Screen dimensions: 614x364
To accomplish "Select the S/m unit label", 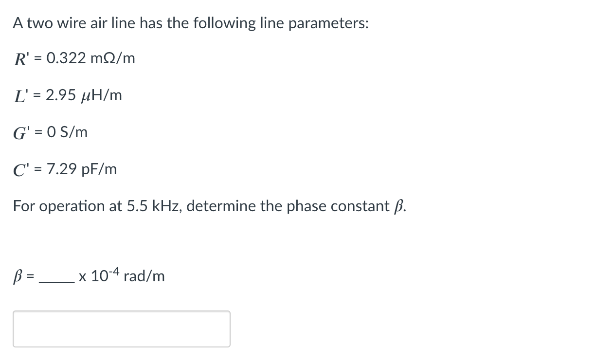I will (76, 132).
